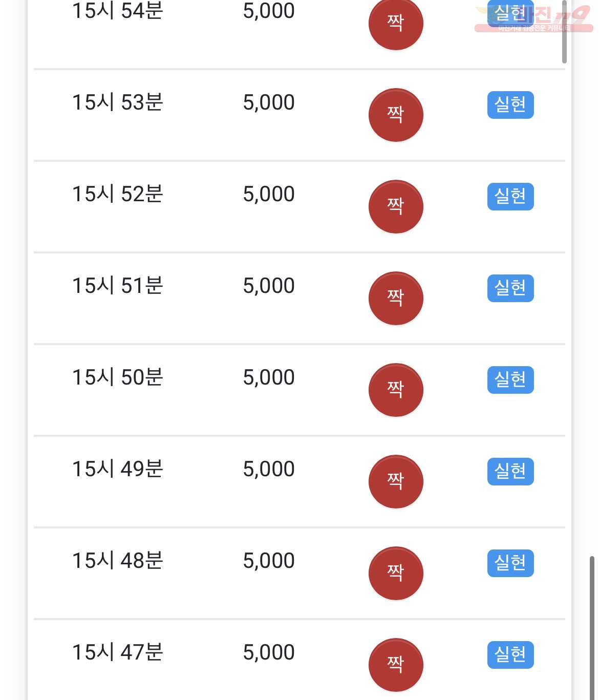Select the 실현 badge for 15시 52분
599x700 pixels.
[x=510, y=197]
